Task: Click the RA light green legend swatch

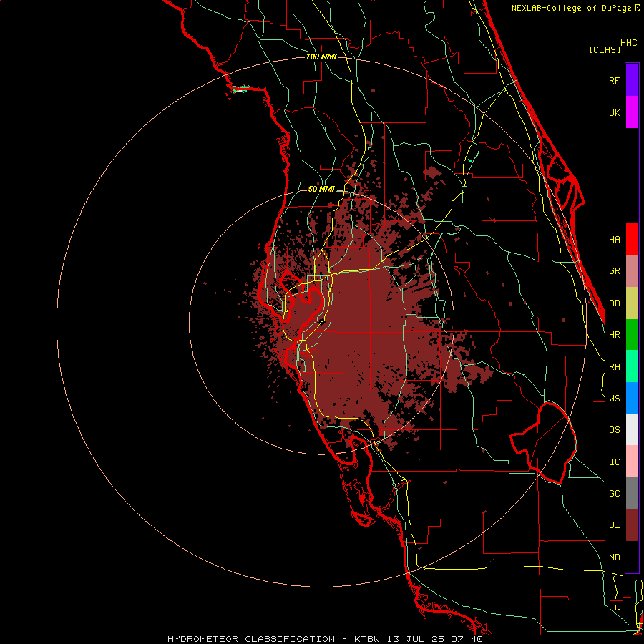Action: tap(632, 366)
